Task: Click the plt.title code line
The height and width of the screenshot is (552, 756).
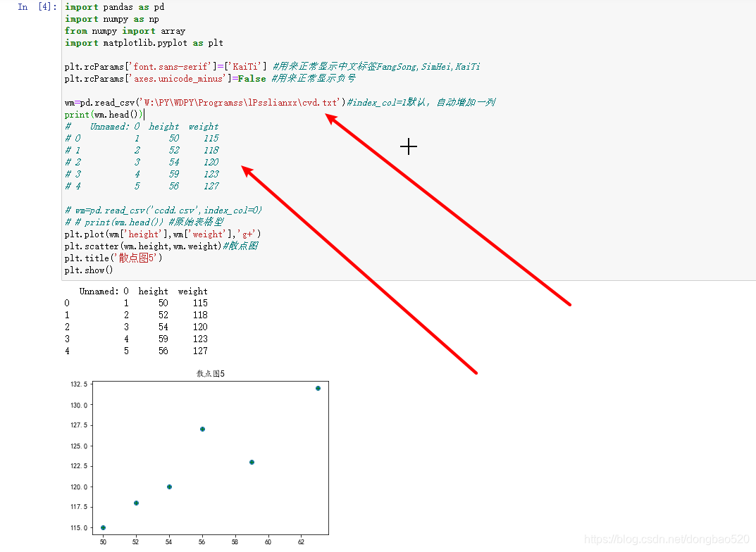Action: 113,258
